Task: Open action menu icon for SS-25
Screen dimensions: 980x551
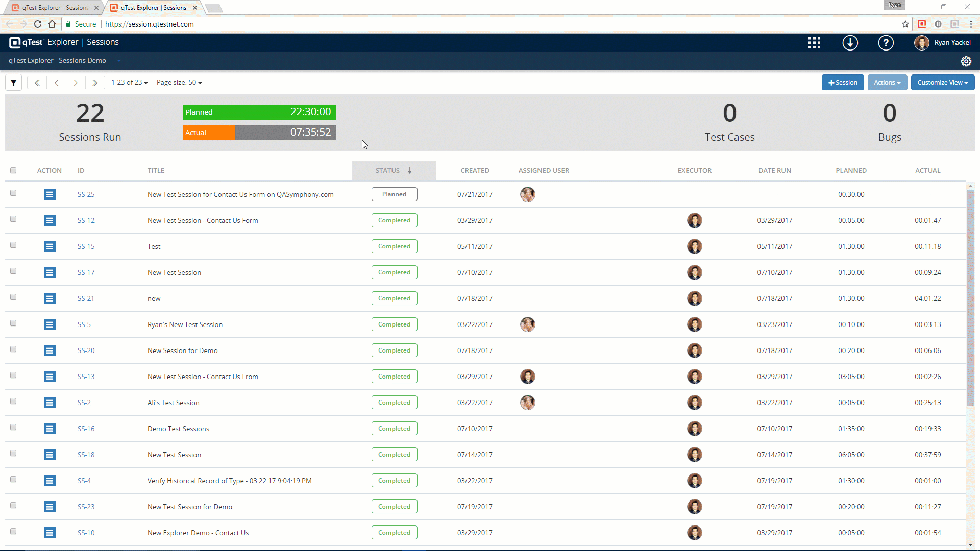Action: (x=50, y=194)
